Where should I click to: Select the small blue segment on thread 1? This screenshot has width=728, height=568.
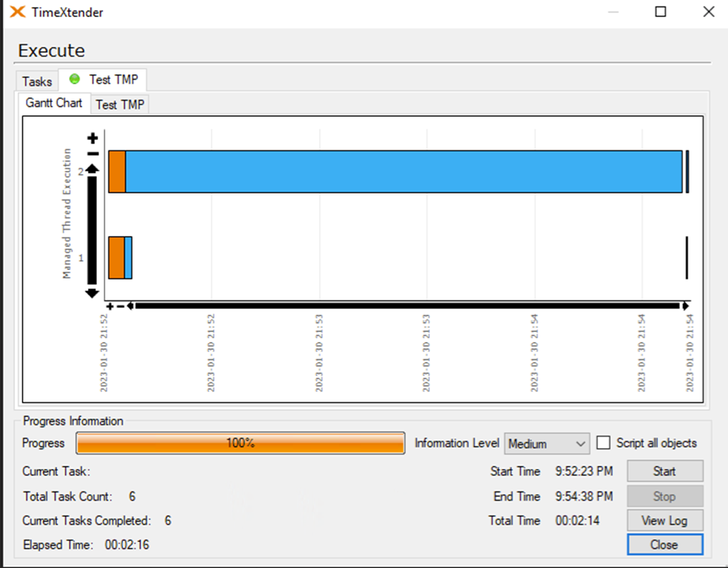click(128, 258)
